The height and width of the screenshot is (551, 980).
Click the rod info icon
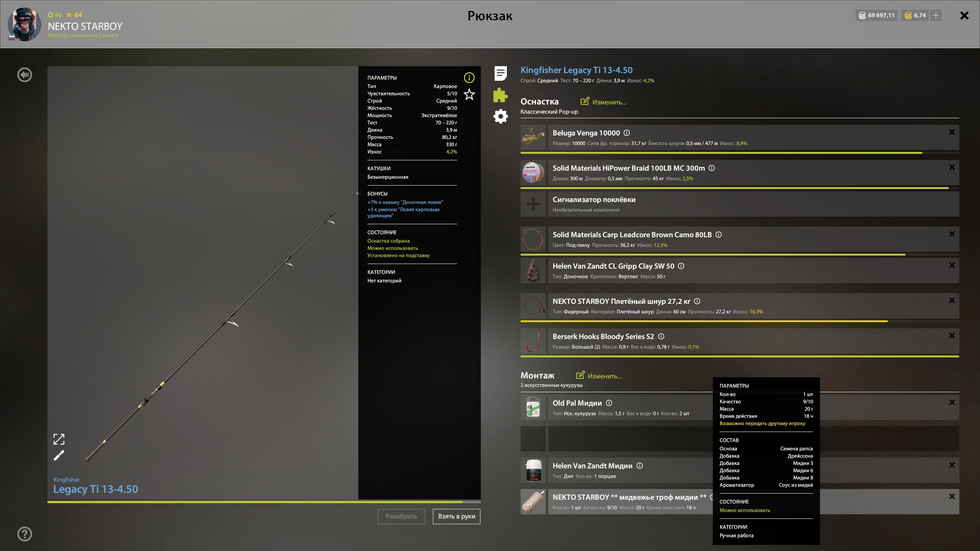pos(469,78)
